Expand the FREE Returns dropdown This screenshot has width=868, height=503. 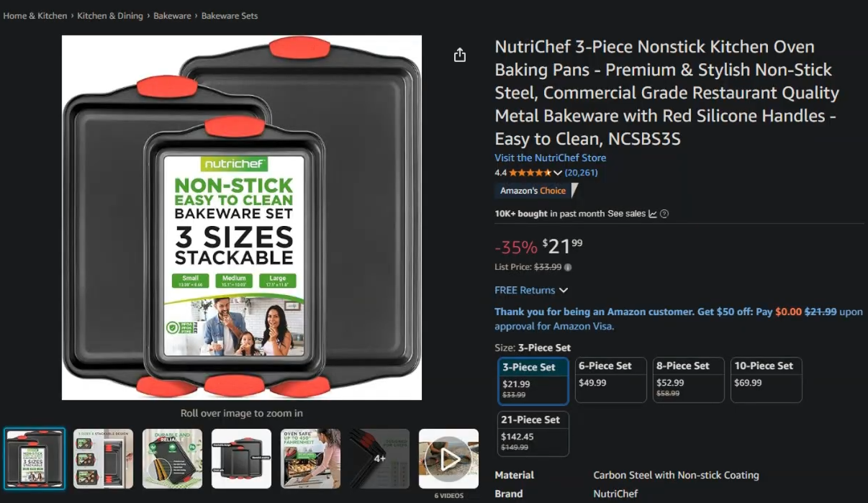[x=531, y=290]
